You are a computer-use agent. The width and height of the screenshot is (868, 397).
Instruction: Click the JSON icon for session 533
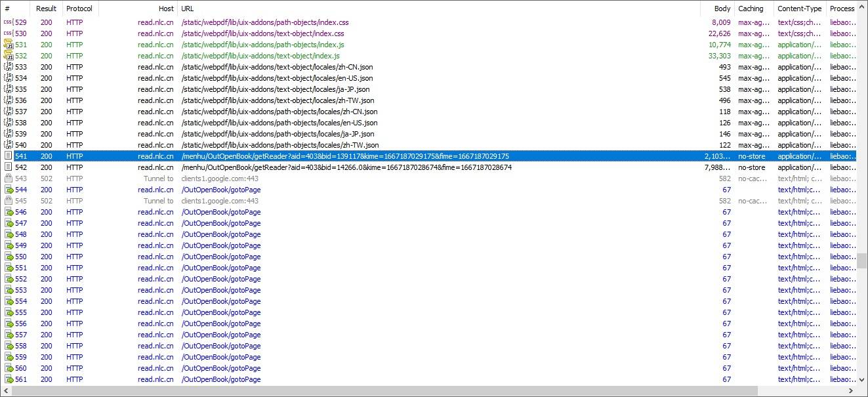pos(8,67)
